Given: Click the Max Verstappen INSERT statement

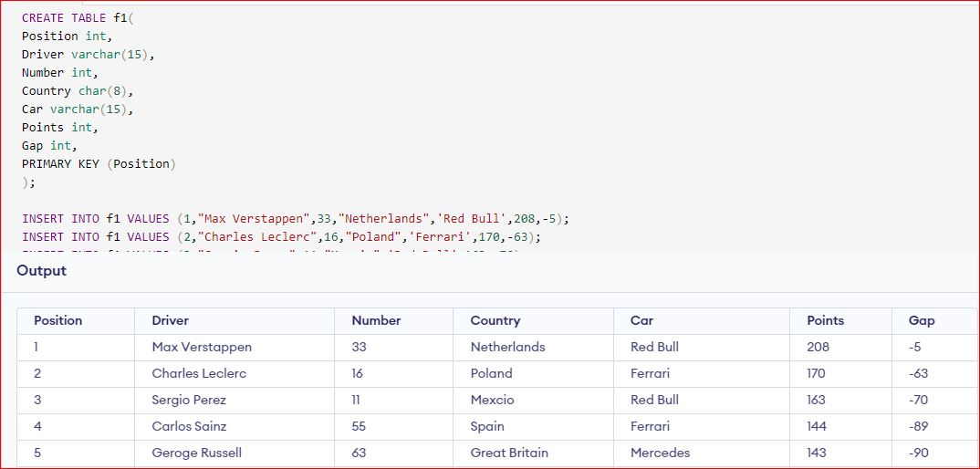Looking at the screenshot, I should coord(296,219).
